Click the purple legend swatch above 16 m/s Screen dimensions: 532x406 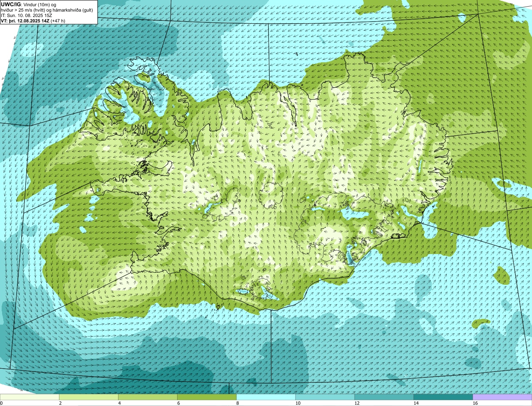(502, 397)
